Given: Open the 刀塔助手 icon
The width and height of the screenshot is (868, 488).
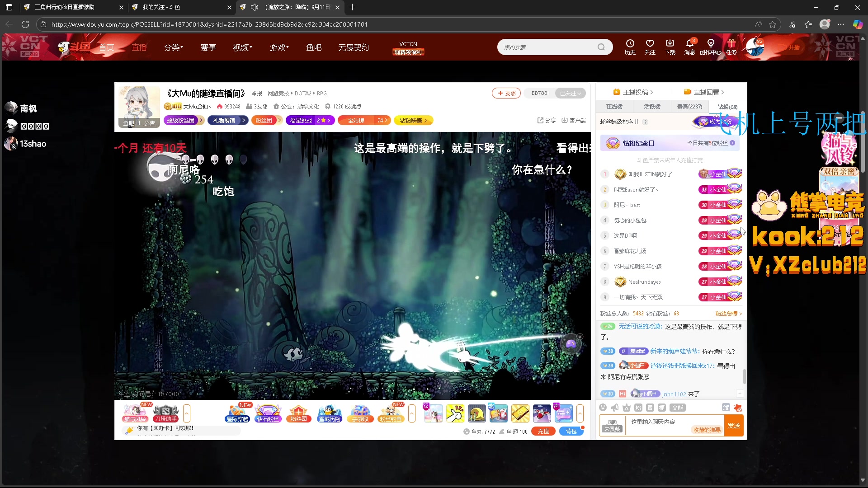Looking at the screenshot, I should coord(165,413).
